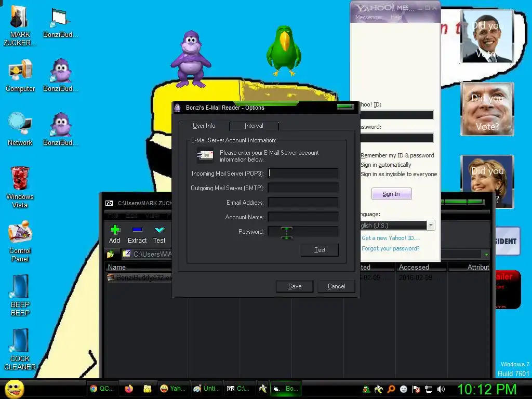This screenshot has height=399, width=532.
Task: Click Save in the E-Mail Reader options
Action: pyautogui.click(x=295, y=286)
